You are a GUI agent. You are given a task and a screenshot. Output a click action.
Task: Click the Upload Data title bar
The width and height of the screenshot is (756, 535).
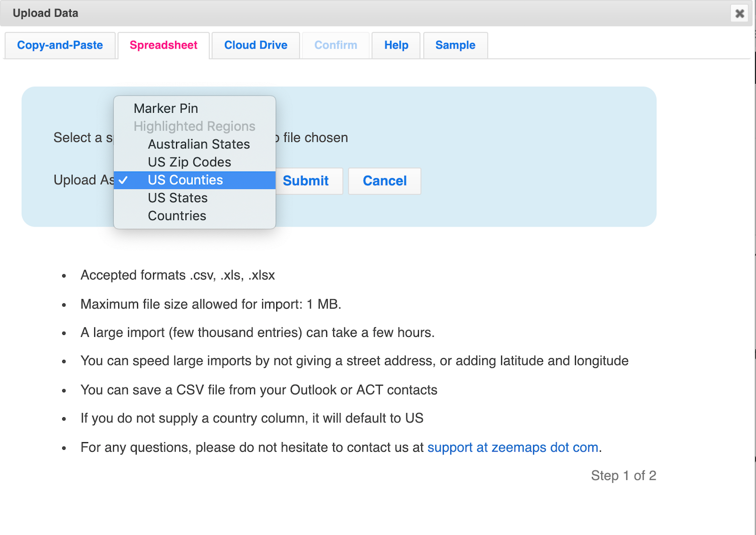click(x=349, y=13)
